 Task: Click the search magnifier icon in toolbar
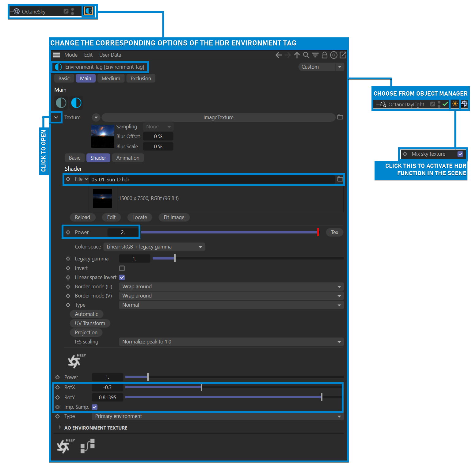(x=306, y=55)
